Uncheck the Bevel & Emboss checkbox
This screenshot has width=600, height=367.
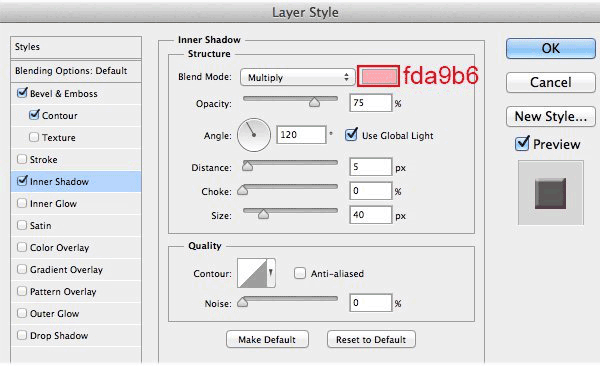[22, 93]
